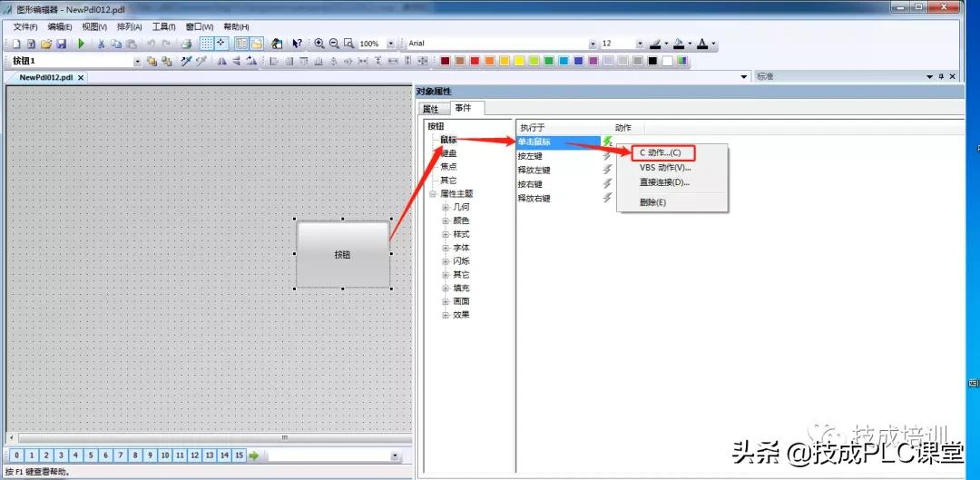Undo the last action
Viewport: 980px width, 480px height.
(x=151, y=44)
